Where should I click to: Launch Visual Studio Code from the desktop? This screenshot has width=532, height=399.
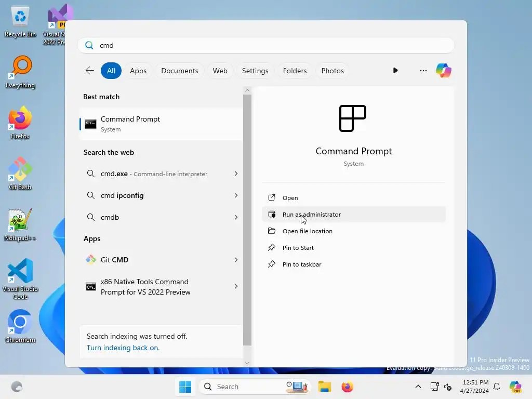coord(20,279)
